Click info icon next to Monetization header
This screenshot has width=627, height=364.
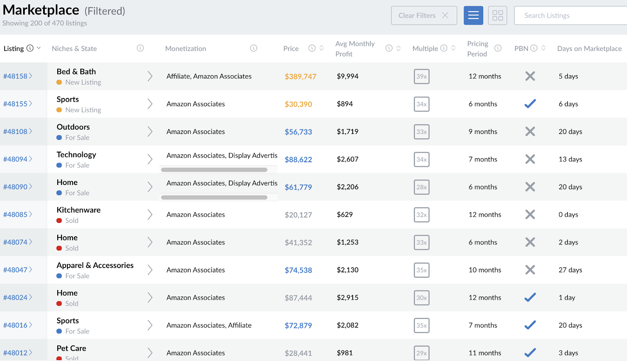click(x=254, y=48)
